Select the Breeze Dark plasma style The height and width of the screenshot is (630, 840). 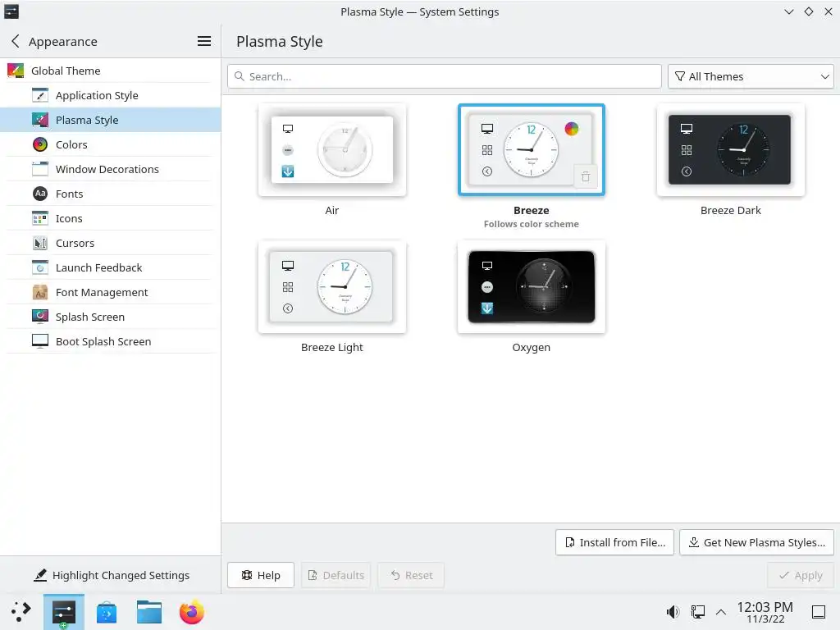(731, 150)
